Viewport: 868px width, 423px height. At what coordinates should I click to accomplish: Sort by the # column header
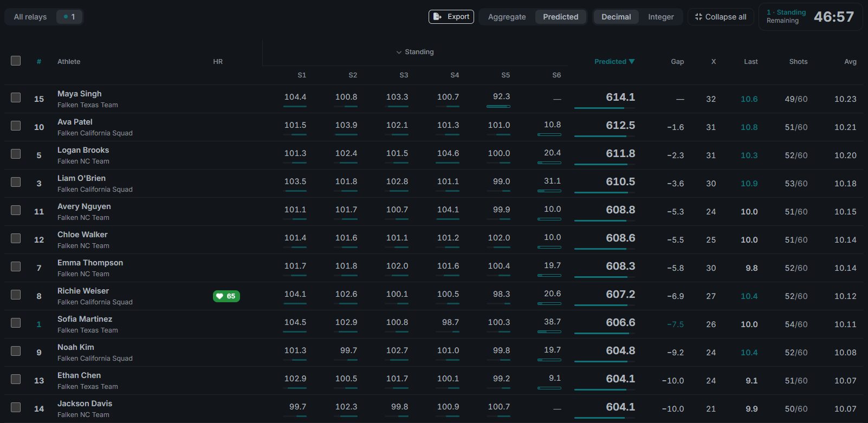[x=39, y=62]
